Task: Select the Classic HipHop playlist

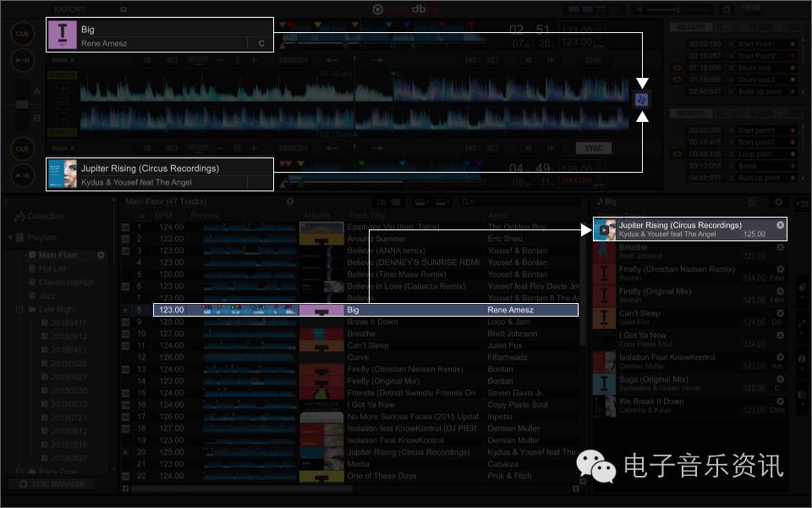Action: click(66, 282)
